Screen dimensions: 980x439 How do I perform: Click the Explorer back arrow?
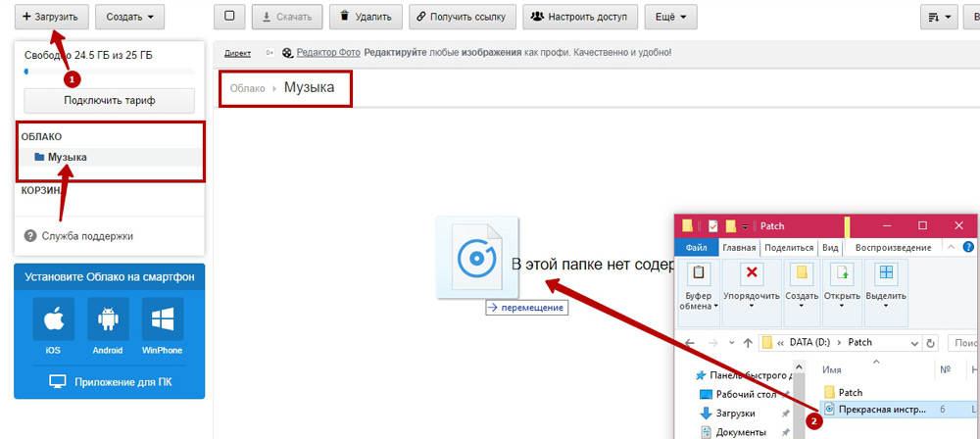(689, 343)
